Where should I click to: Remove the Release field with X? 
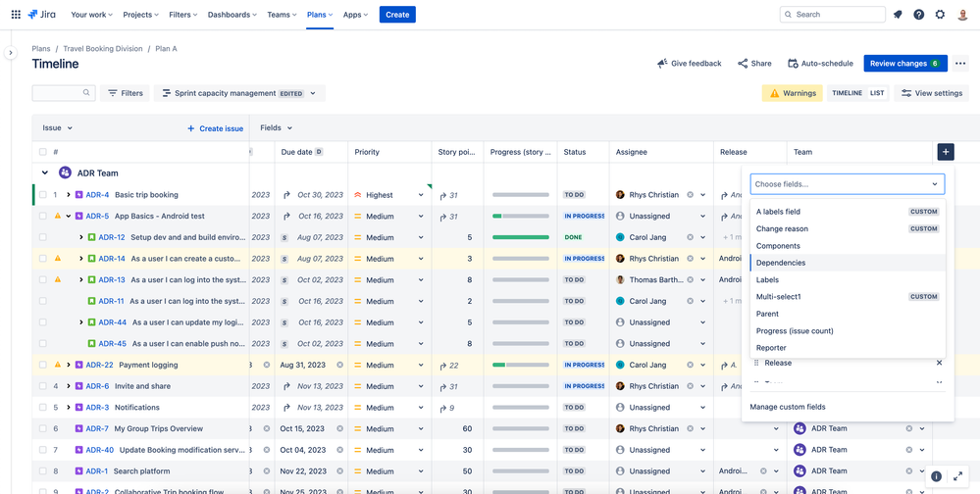point(939,364)
